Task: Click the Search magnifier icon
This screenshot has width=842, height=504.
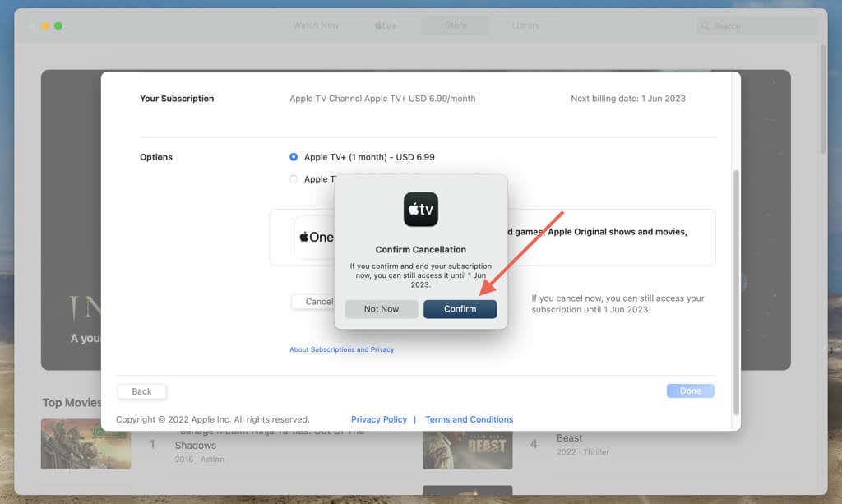Action: coord(705,25)
